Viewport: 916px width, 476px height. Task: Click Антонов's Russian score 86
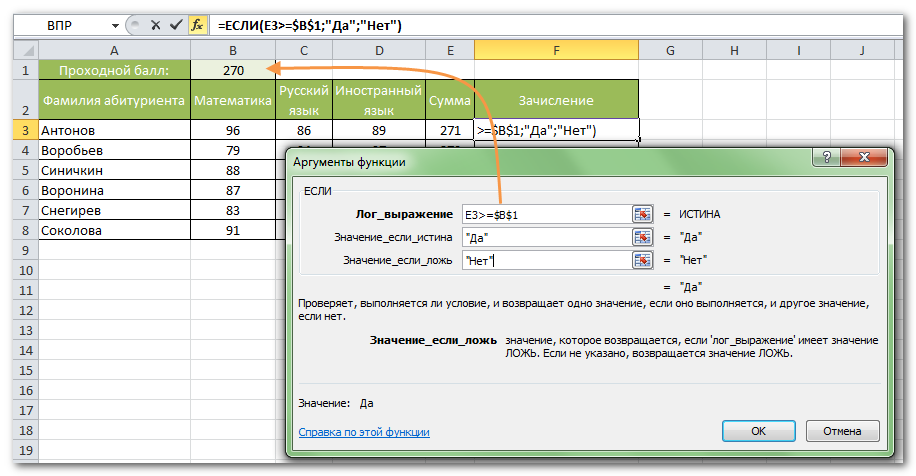[304, 130]
